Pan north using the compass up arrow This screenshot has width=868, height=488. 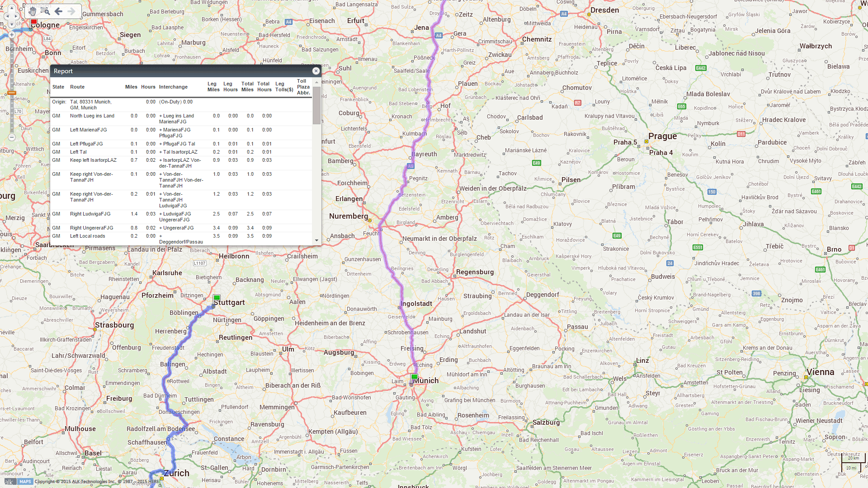tap(11, 8)
